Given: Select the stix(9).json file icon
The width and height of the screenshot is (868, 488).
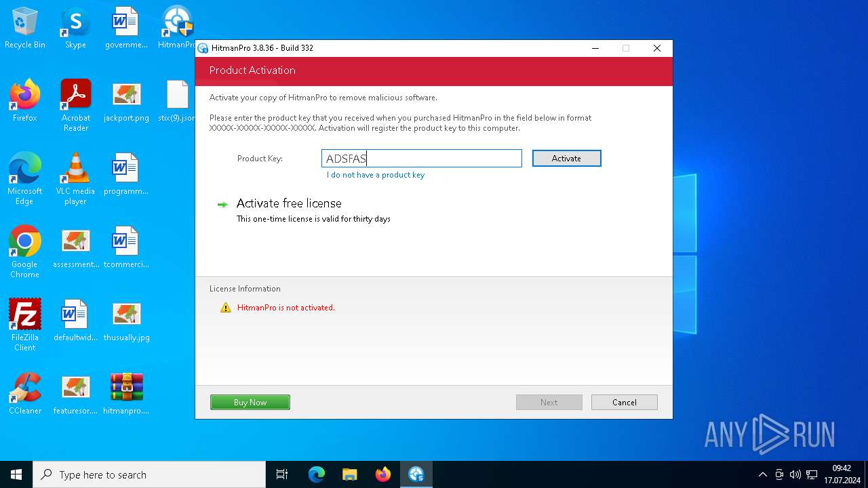Looking at the screenshot, I should (x=177, y=101).
